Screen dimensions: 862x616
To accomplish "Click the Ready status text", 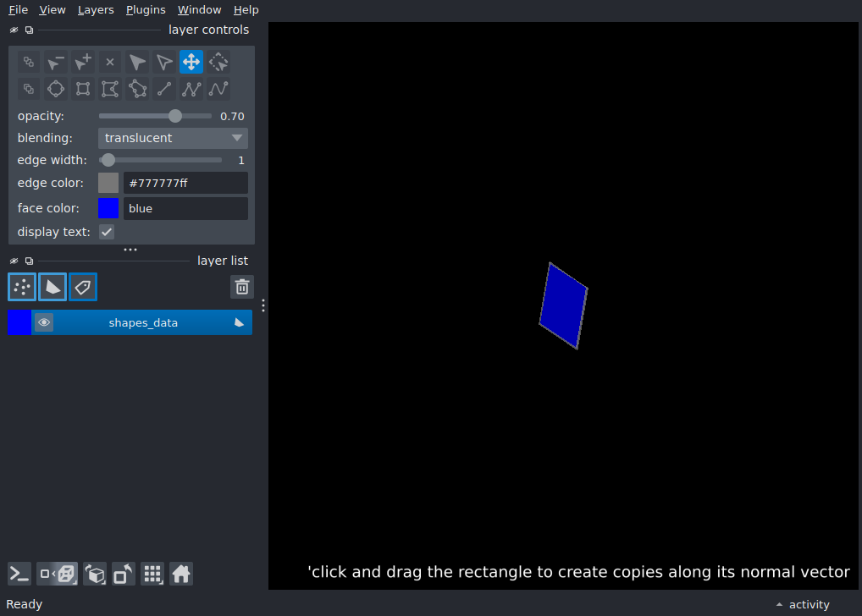I will [25, 604].
